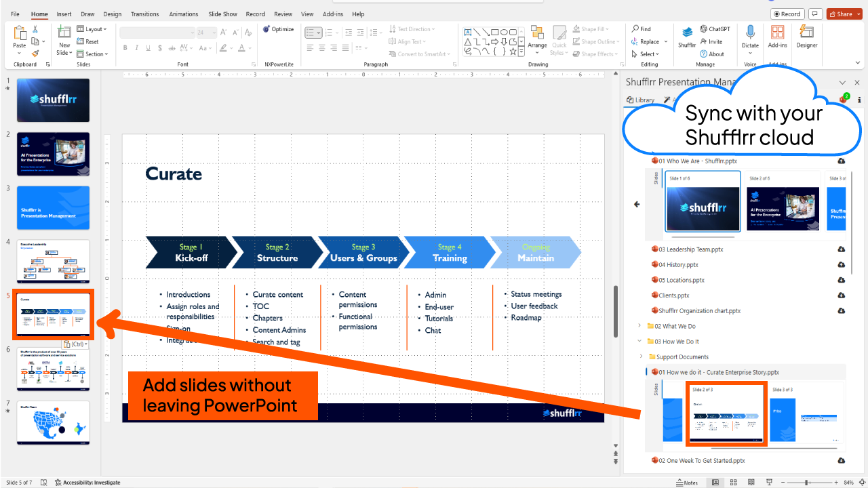Image resolution: width=868 pixels, height=488 pixels.
Task: Open the Layout dropdown
Action: click(92, 29)
